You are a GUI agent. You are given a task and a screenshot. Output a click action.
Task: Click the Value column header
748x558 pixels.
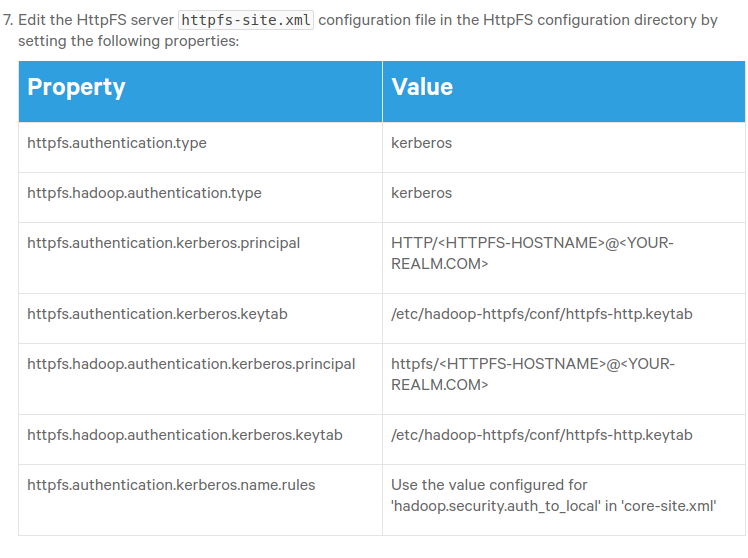click(x=422, y=87)
